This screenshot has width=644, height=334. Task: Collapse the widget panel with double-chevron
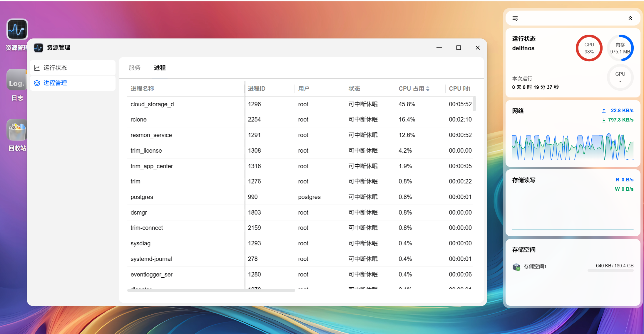point(630,18)
